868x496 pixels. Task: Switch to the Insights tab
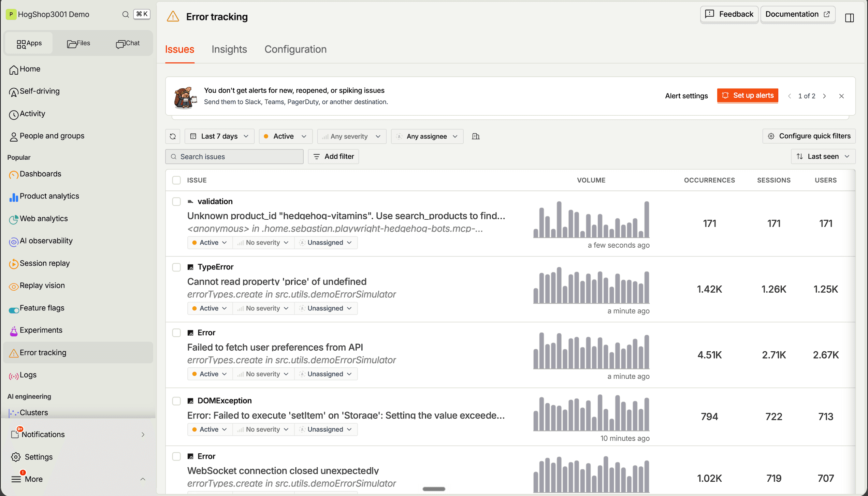click(229, 49)
